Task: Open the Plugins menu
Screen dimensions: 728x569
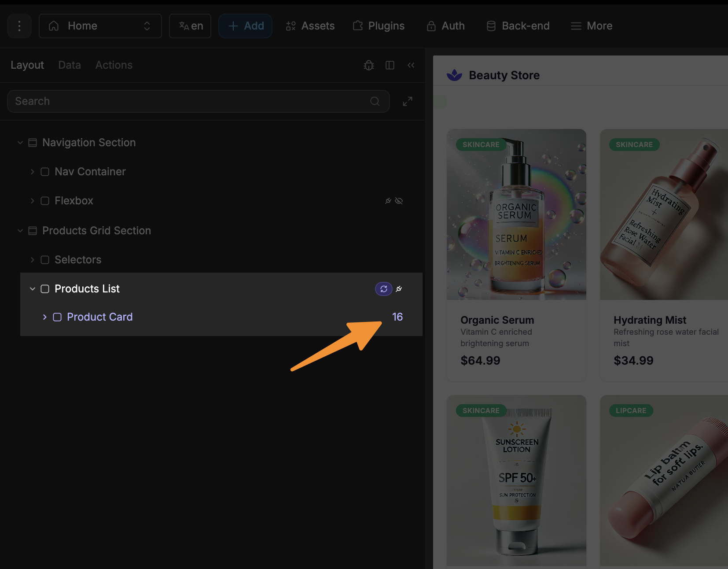Action: [379, 26]
